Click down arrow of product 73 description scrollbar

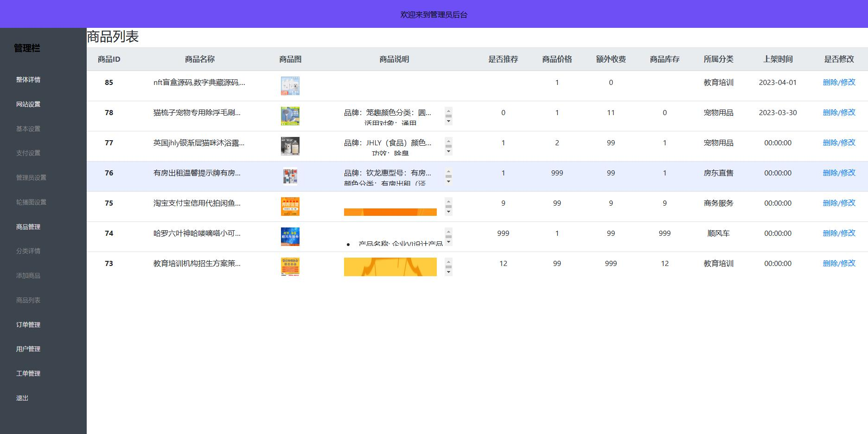tap(448, 272)
